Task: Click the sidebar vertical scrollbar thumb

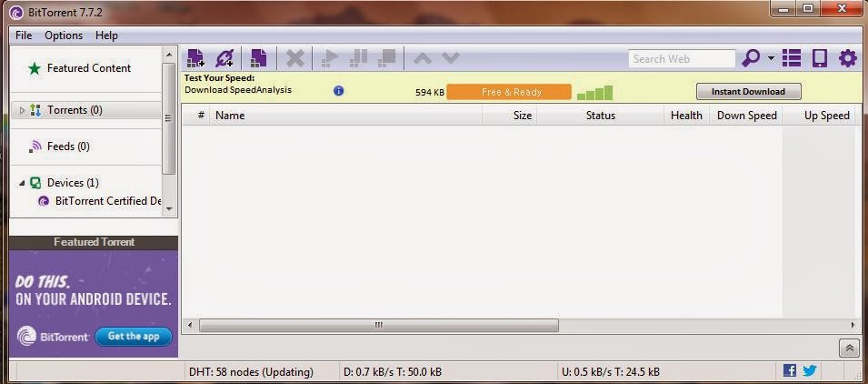Action: click(x=169, y=118)
